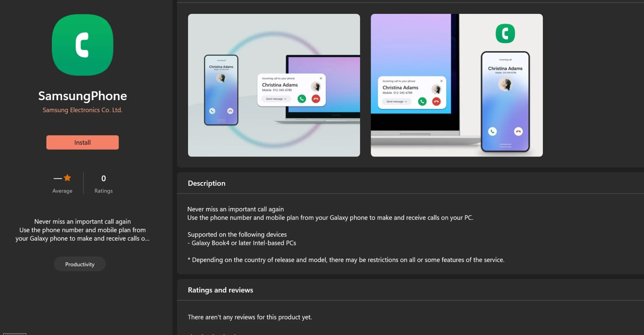Click the Description section heading
The image size is (644, 335).
pos(207,183)
